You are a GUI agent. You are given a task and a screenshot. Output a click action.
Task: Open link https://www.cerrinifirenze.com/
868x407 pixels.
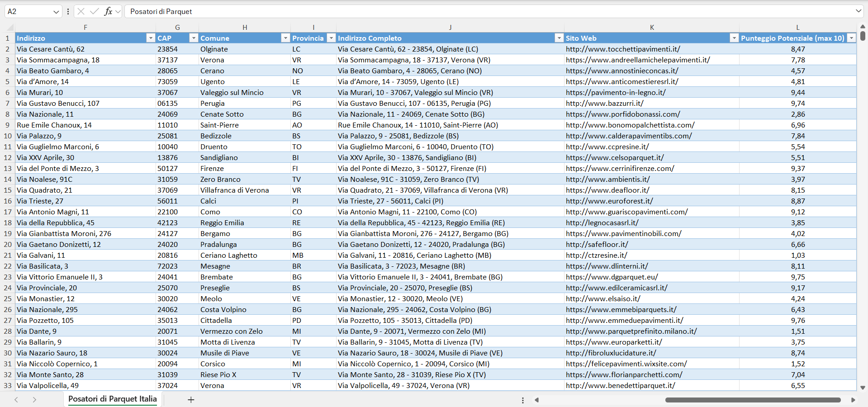point(620,168)
